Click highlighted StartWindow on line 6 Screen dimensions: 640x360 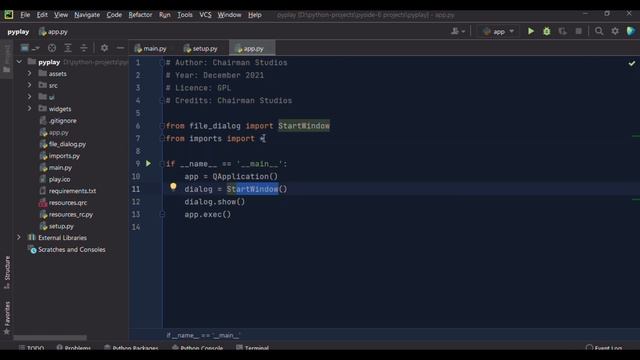click(304, 126)
